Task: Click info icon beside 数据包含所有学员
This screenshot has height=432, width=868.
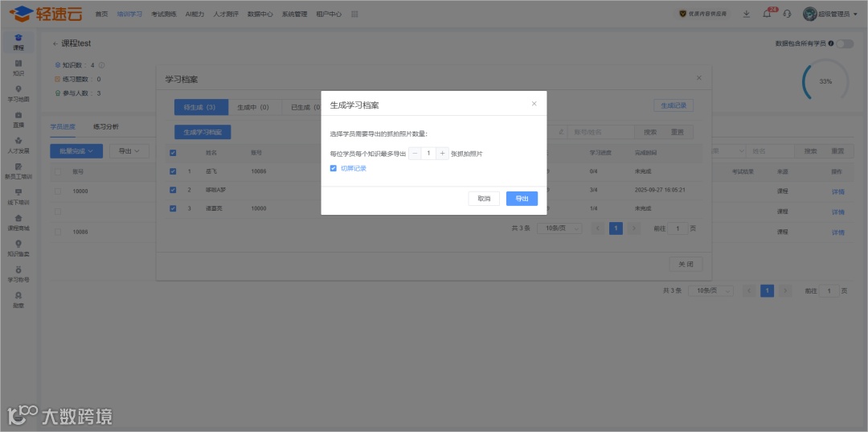Action: tap(831, 43)
